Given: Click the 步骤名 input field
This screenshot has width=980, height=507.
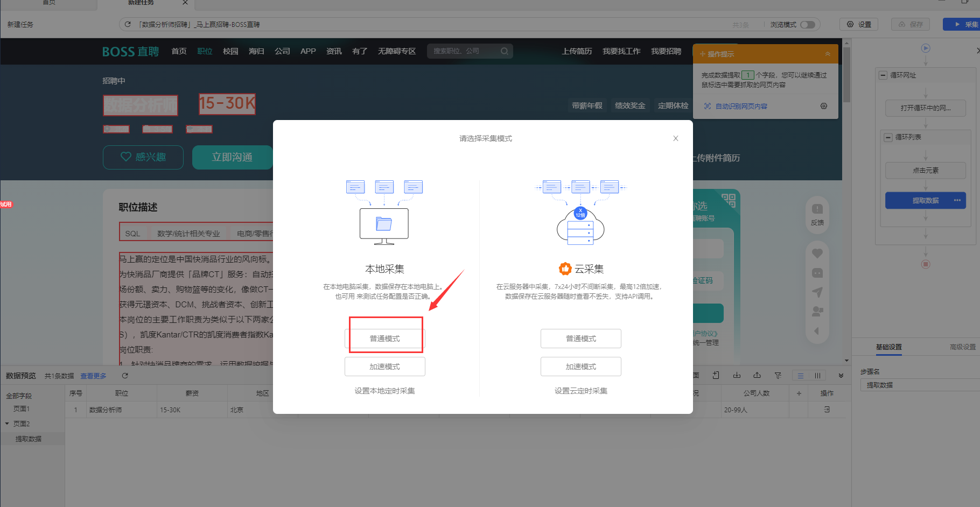Looking at the screenshot, I should (x=920, y=385).
